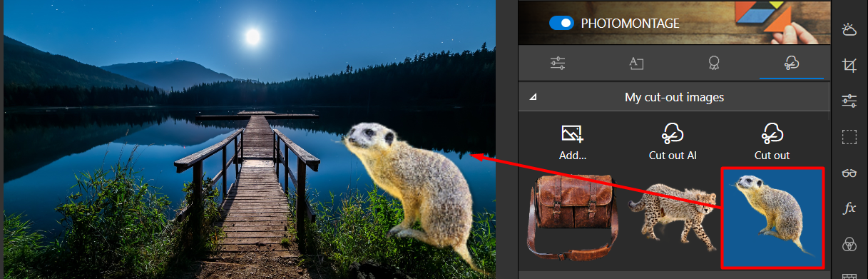Click the glasses icon in sidebar
This screenshot has width=868, height=279.
pyautogui.click(x=849, y=173)
